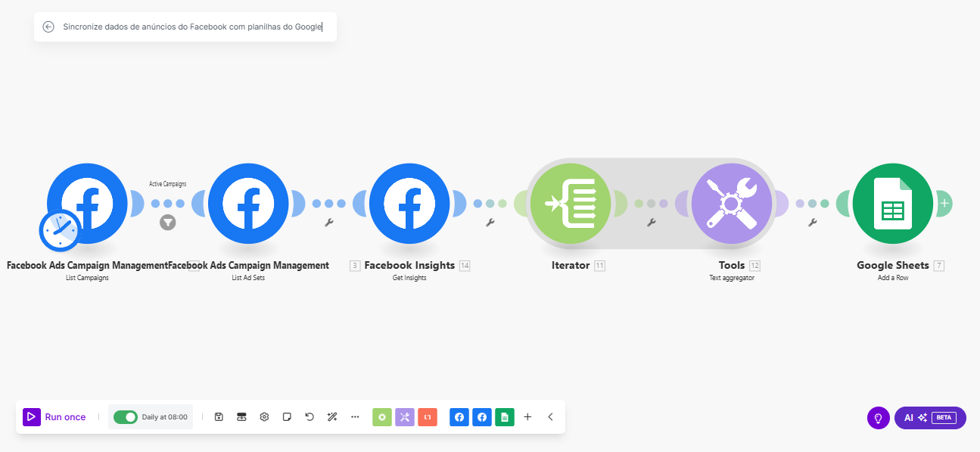The width and height of the screenshot is (980, 452).
Task: Open scenario settings gear icon
Action: coord(264,417)
